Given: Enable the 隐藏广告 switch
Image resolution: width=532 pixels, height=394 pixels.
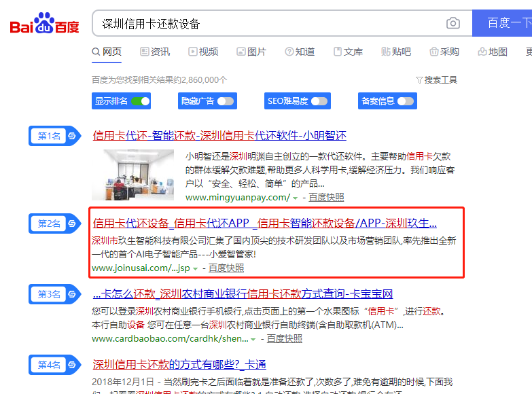Looking at the screenshot, I should pos(226,101).
